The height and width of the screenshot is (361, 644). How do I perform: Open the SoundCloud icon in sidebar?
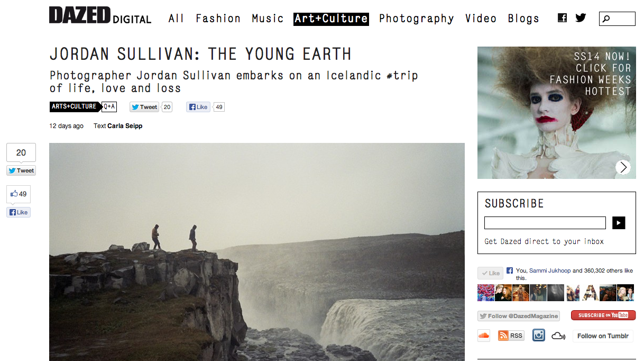[x=484, y=336]
